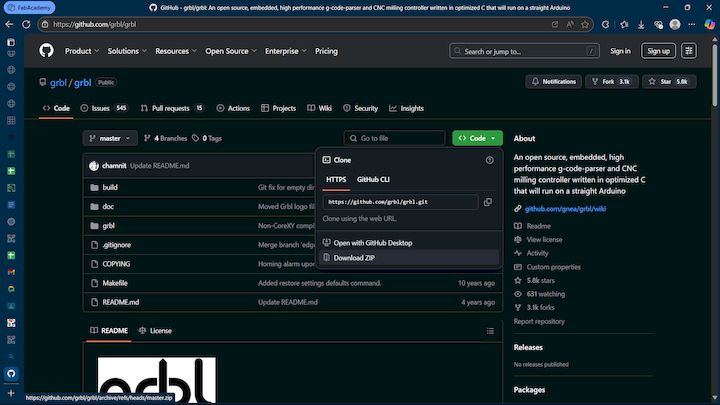Open the browser extensions icon
The width and height of the screenshot is (720, 405).
(x=605, y=24)
